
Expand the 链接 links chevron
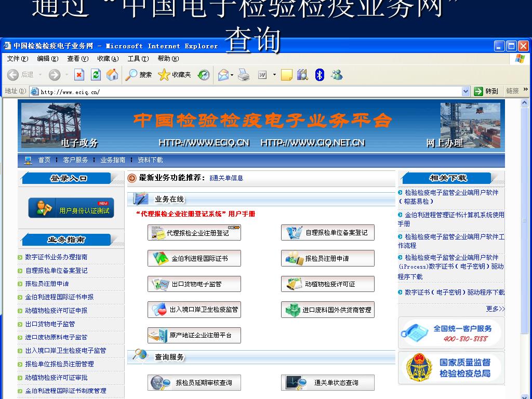pyautogui.click(x=526, y=89)
